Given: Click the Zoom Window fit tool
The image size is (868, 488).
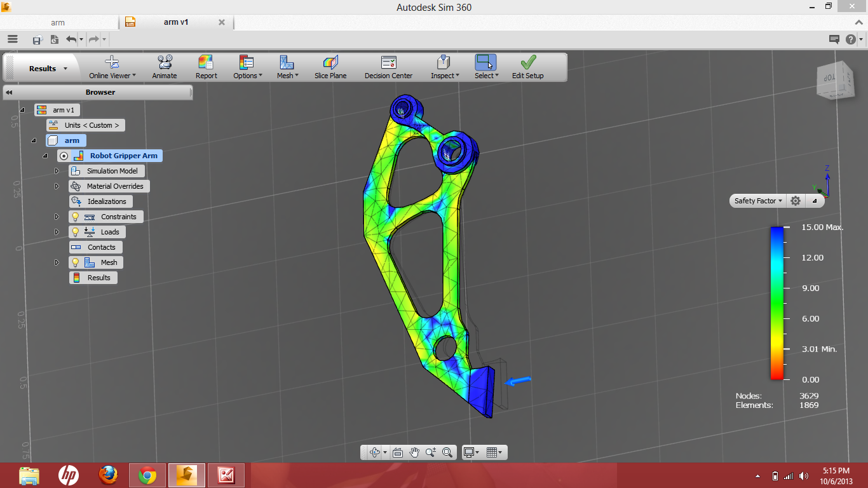Looking at the screenshot, I should pyautogui.click(x=447, y=452).
